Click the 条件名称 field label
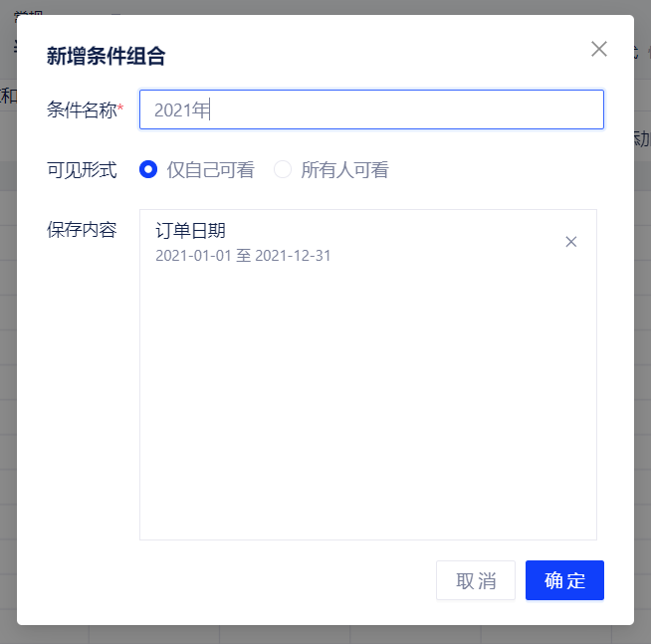Viewport: 651px width, 644px height. (81, 110)
